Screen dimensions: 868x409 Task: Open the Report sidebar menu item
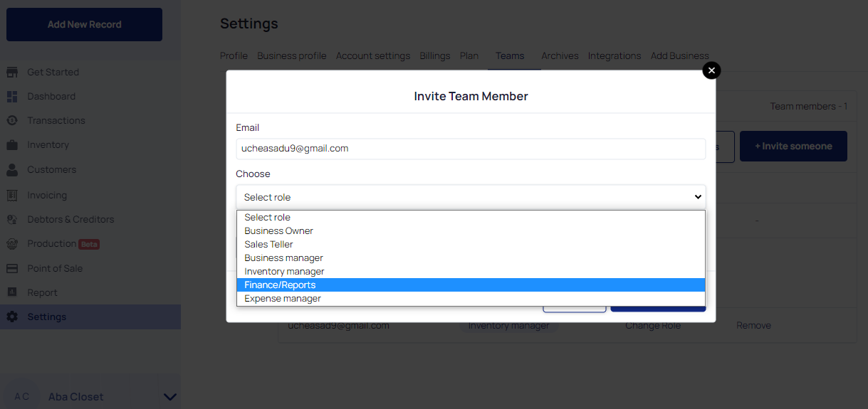coord(42,292)
